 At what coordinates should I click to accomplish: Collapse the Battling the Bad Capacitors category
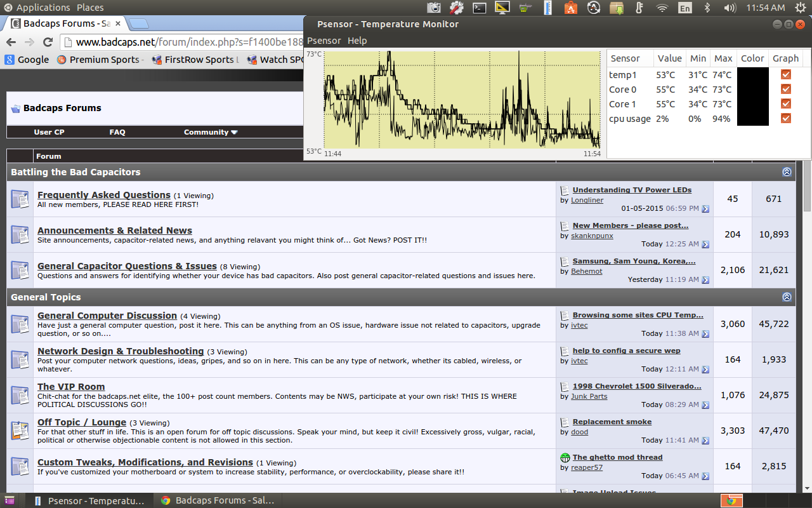coord(787,172)
